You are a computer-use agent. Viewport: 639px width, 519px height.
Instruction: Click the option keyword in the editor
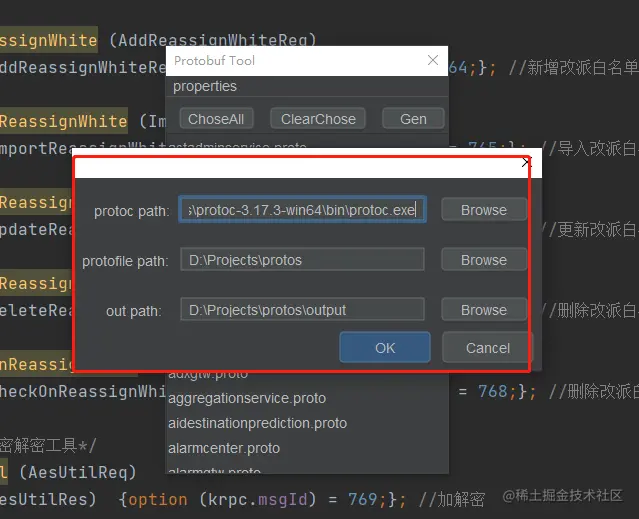[x=158, y=500]
